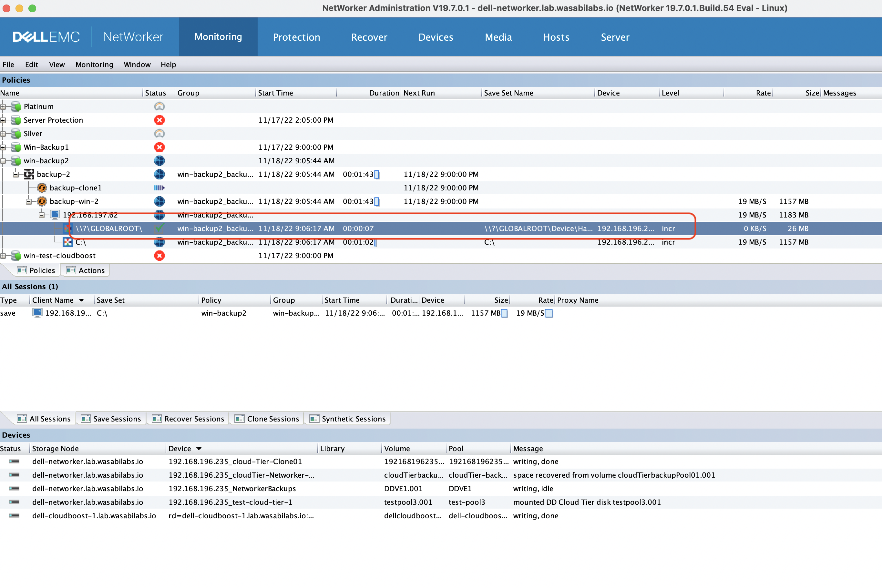Click the running status icon of backup-win-2
Image resolution: width=882 pixels, height=588 pixels.
(159, 201)
